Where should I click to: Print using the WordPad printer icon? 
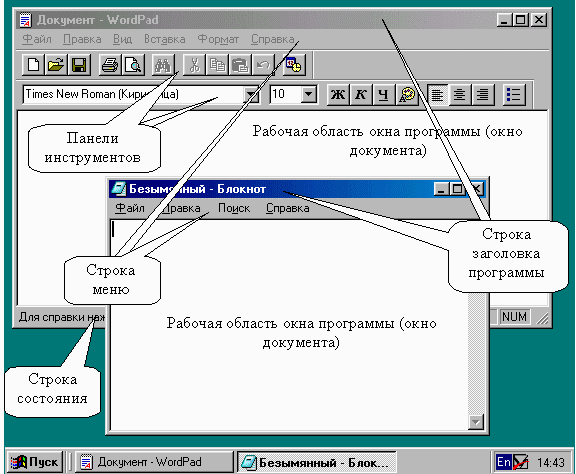coord(110,65)
